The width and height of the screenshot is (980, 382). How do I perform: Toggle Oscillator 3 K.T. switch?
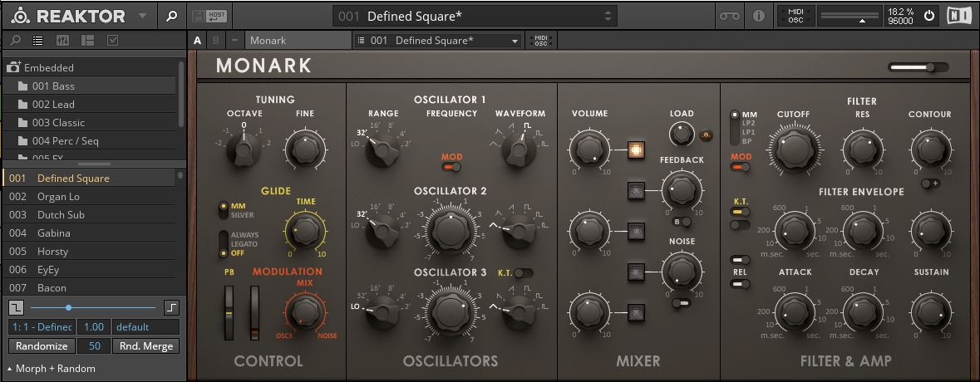point(524,272)
